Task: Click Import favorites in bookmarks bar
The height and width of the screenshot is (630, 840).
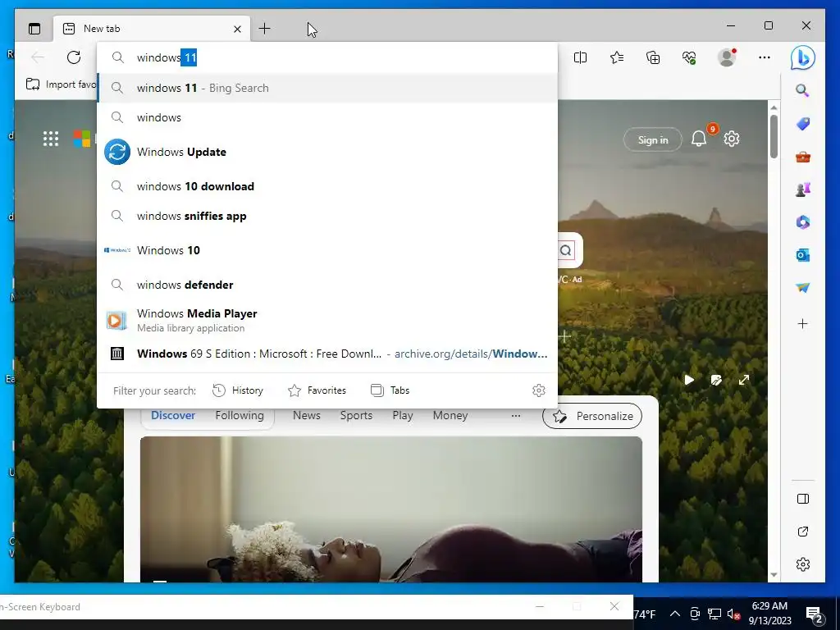Action: tap(61, 84)
